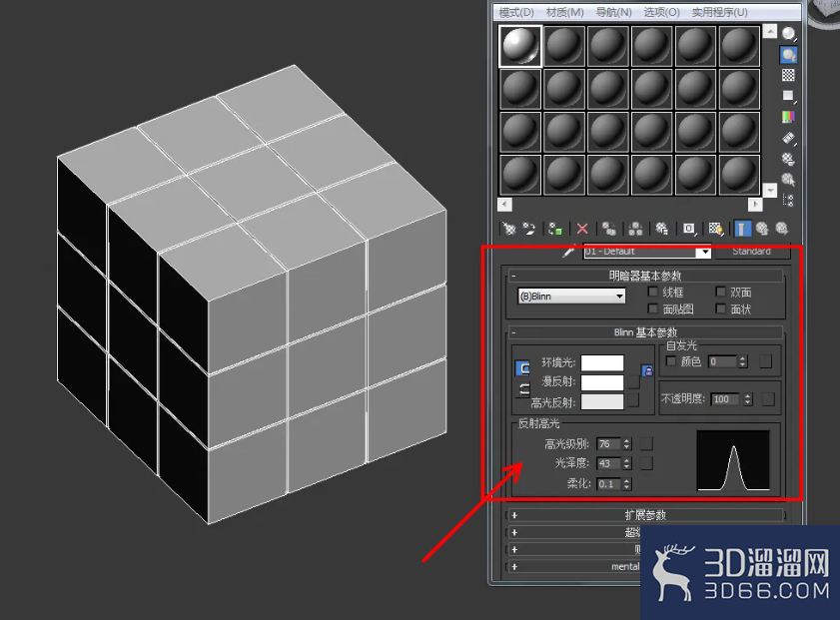Click Put to Library icon

[662, 230]
